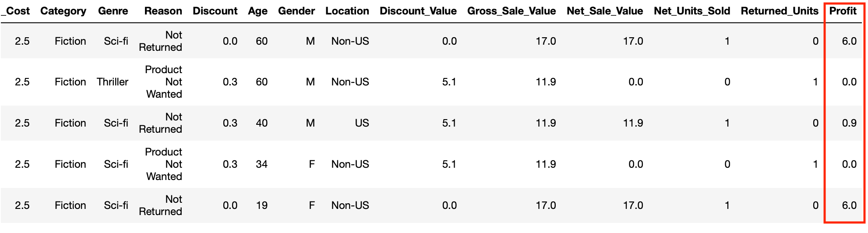Screen dimensions: 868x233
Task: Click the Profit column header
Action: pos(843,11)
